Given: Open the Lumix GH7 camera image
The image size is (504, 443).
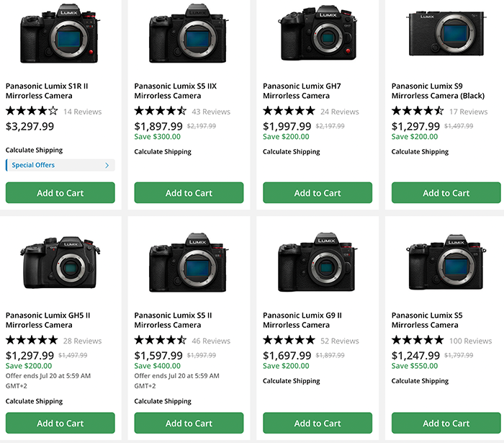Looking at the screenshot, I should coord(318,34).
